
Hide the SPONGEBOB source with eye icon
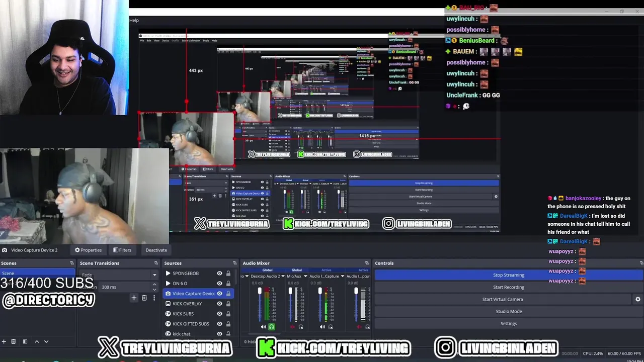pyautogui.click(x=219, y=274)
